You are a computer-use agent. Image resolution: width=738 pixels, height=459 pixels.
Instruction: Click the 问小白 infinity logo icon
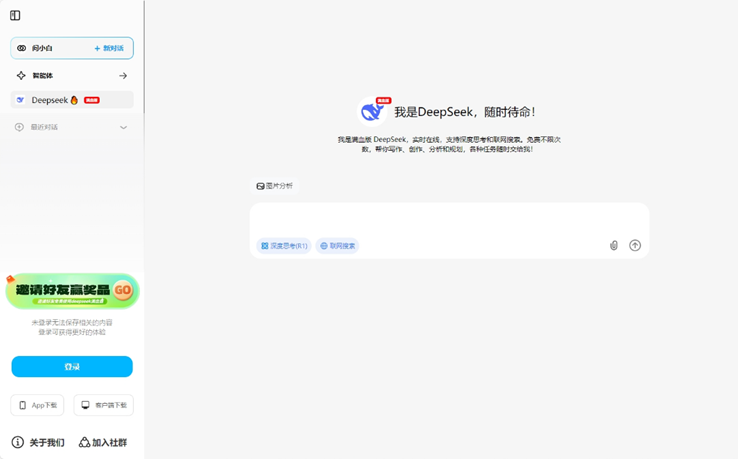pyautogui.click(x=22, y=48)
